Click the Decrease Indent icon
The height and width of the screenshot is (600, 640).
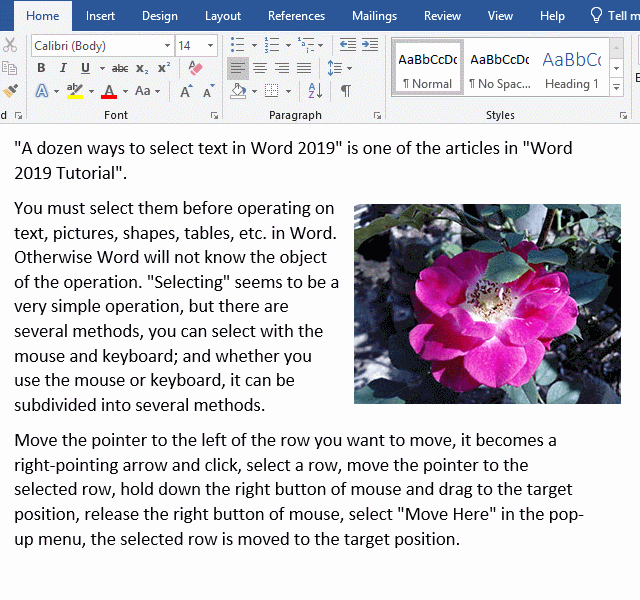348,44
